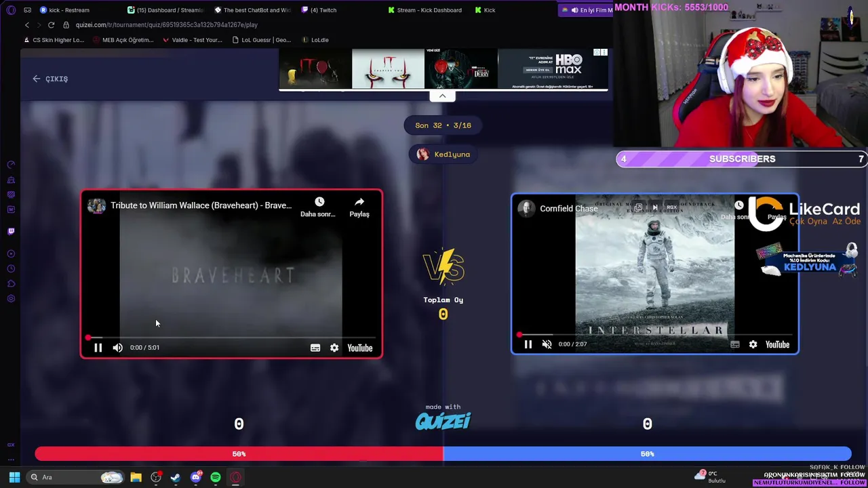Screen dimensions: 868x488
Task: Open Spotify from the taskbar
Action: pyautogui.click(x=216, y=477)
